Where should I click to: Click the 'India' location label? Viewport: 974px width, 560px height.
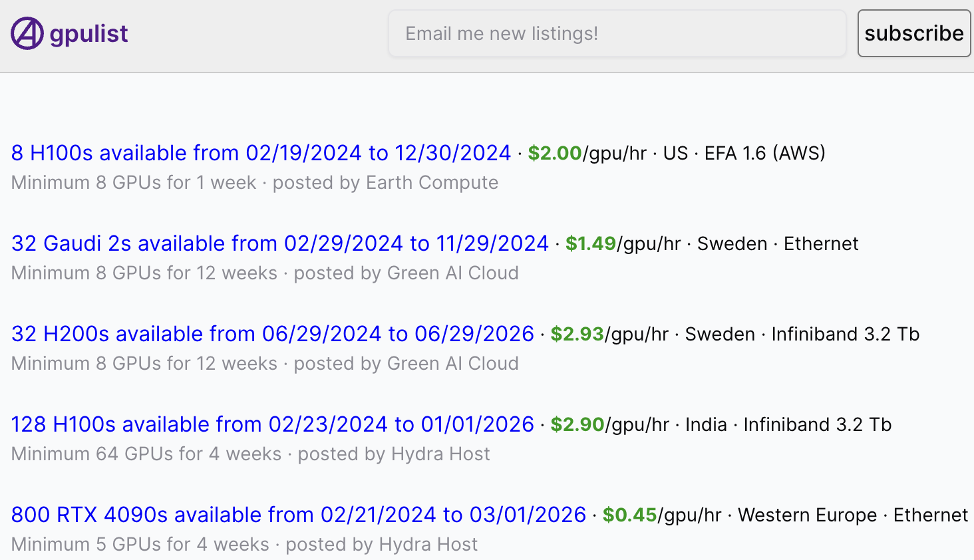point(706,424)
